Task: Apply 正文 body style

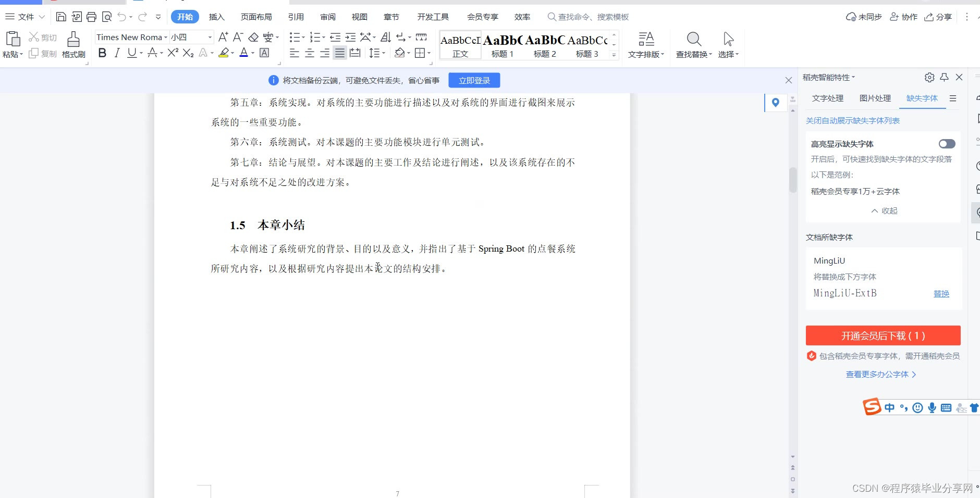Action: pos(460,45)
